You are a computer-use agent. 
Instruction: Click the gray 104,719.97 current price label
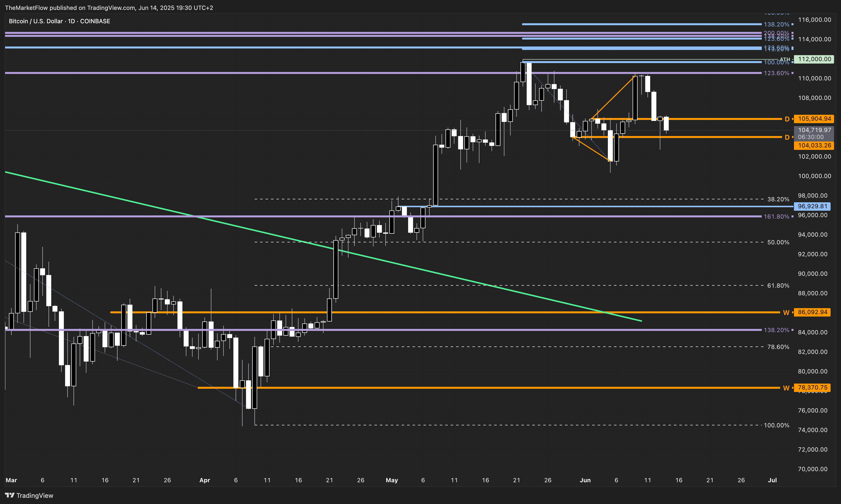point(814,130)
